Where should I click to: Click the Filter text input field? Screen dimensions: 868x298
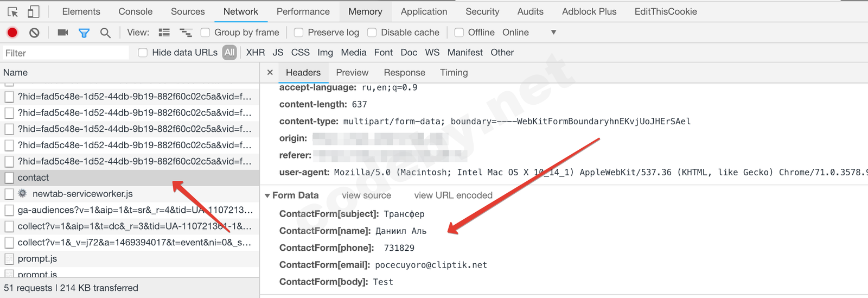point(65,53)
